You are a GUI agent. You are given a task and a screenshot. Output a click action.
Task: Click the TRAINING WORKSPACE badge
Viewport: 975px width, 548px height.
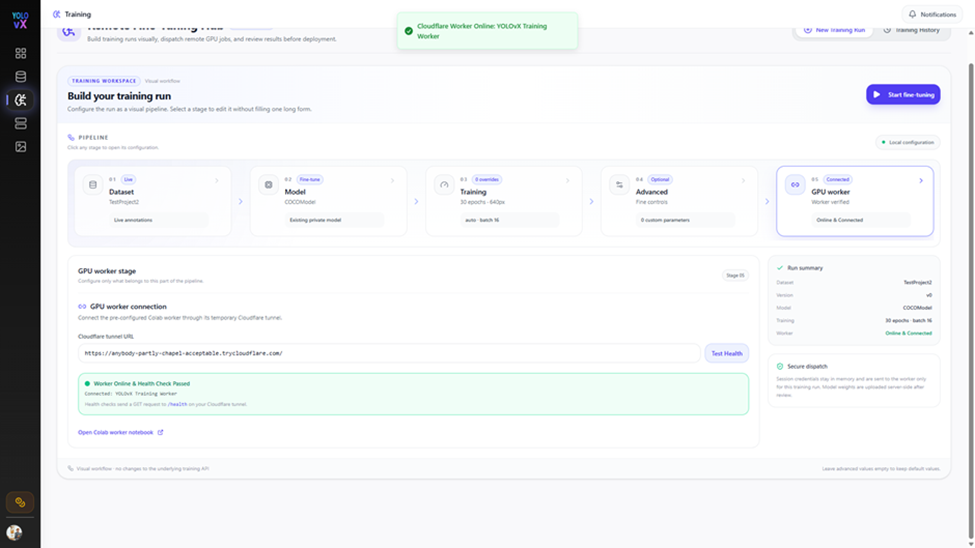(x=104, y=81)
